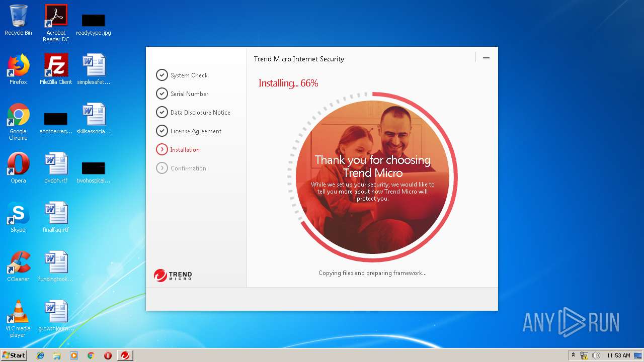The height and width of the screenshot is (362, 644).
Task: Open skillsassocia... Word document
Action: click(x=94, y=119)
